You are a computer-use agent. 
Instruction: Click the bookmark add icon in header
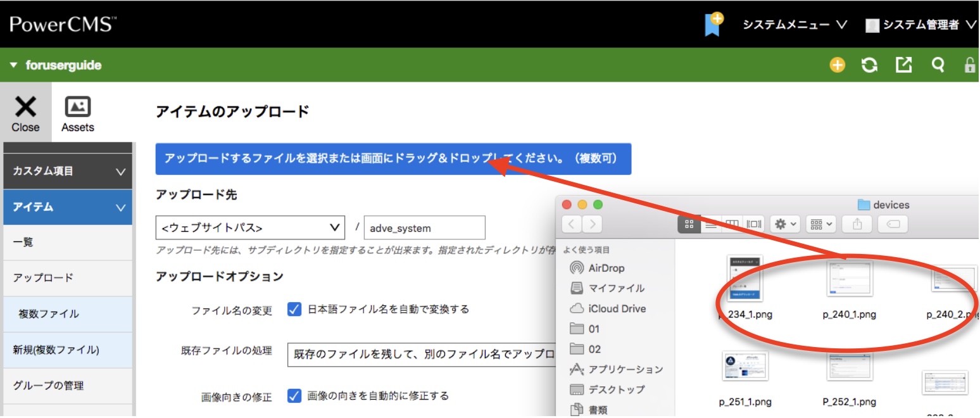pyautogui.click(x=713, y=24)
